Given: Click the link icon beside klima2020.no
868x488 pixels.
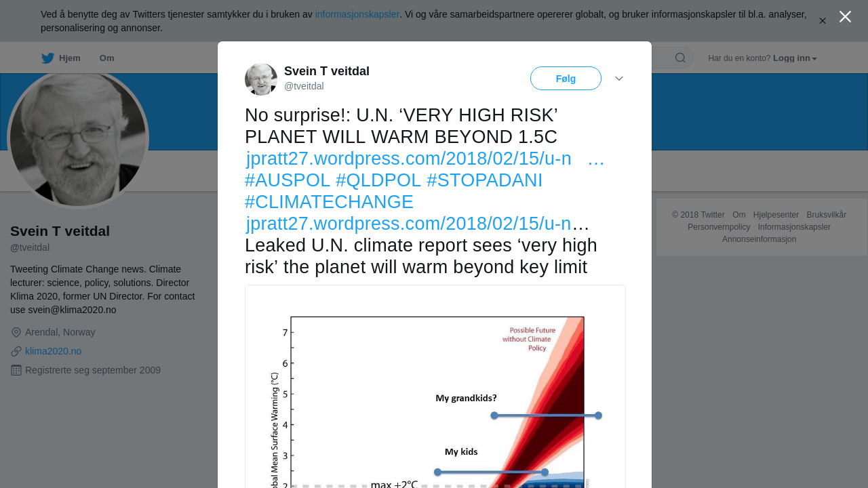Looking at the screenshot, I should (16, 351).
